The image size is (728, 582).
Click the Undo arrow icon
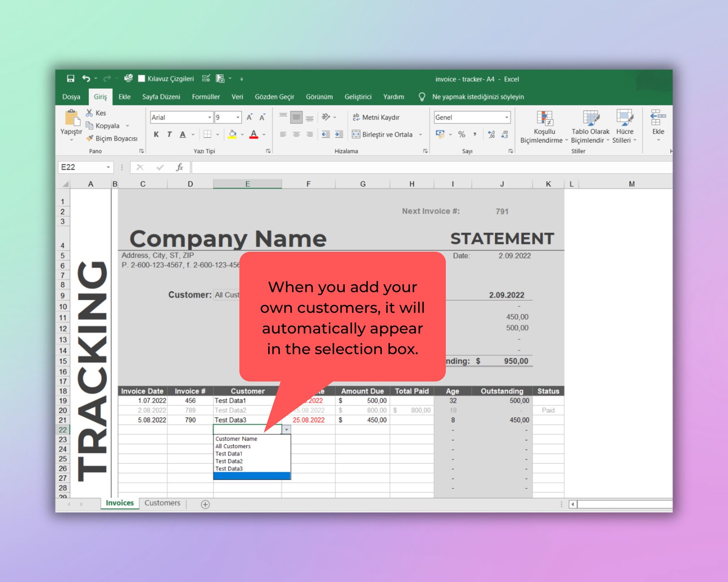click(x=86, y=78)
